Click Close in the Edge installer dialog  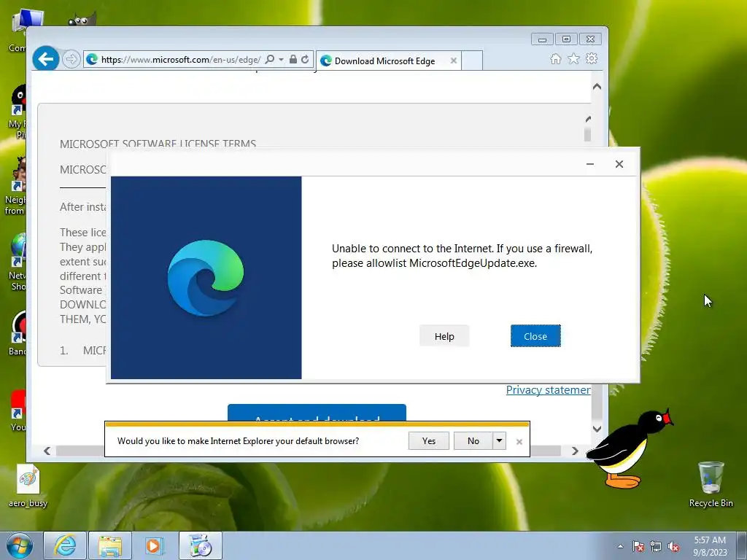click(535, 336)
